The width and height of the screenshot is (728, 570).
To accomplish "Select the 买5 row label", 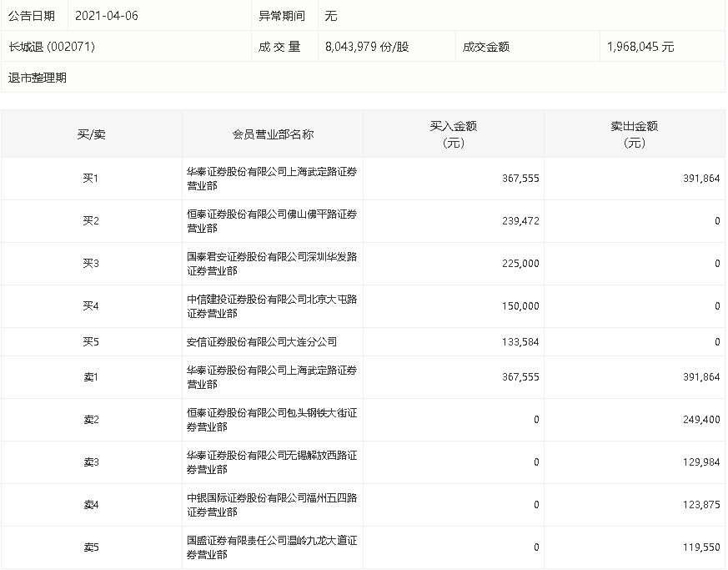I will [91, 342].
